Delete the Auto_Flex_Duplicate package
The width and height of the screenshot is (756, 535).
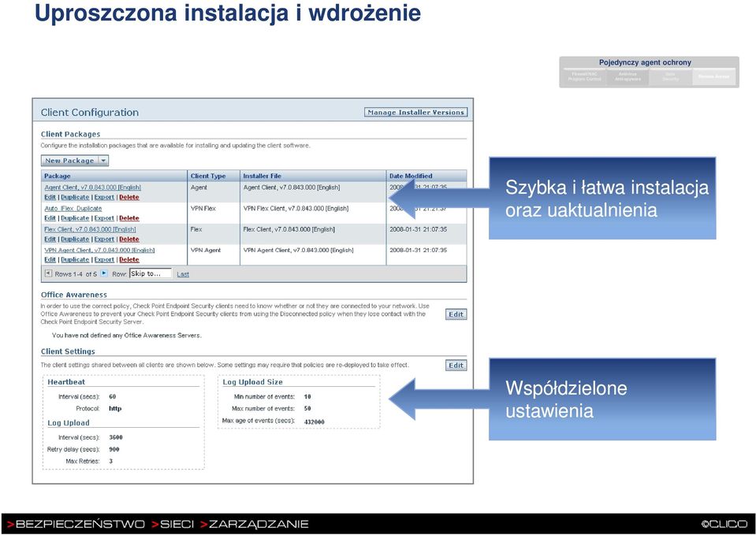pos(129,217)
